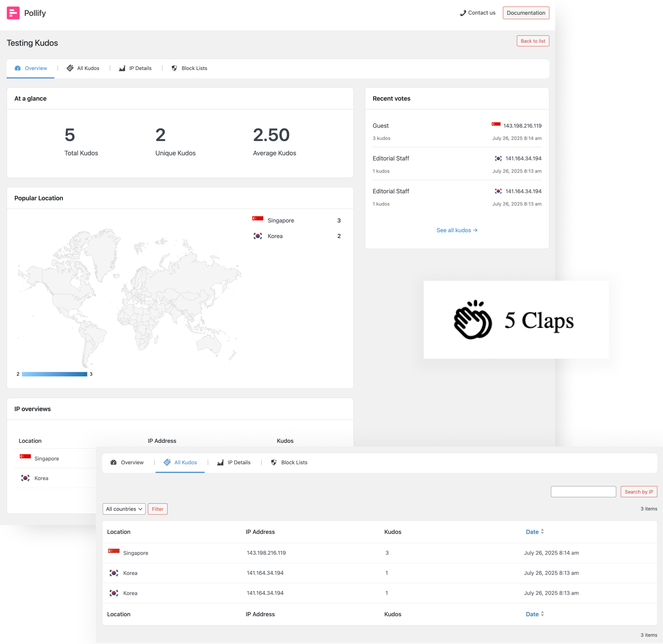Follow the See all kudos link
Image resolution: width=663 pixels, height=644 pixels.
(x=456, y=230)
